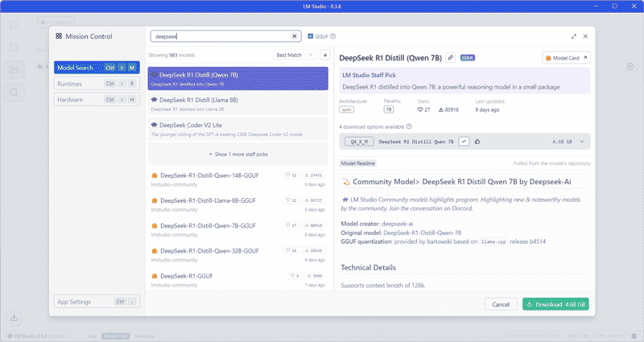
Task: Open GGUF help question-mark icon
Action: click(x=333, y=36)
